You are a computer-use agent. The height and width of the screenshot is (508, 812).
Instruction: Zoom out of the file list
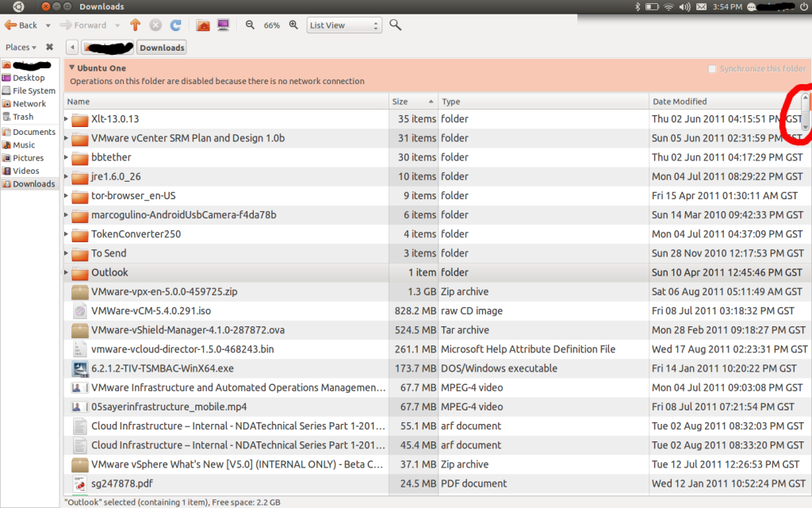click(x=250, y=25)
